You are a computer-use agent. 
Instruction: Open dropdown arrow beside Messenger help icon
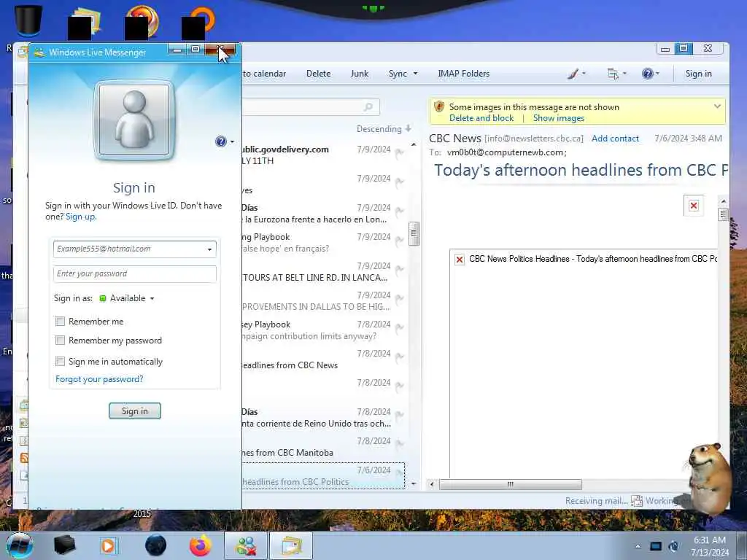pyautogui.click(x=233, y=141)
